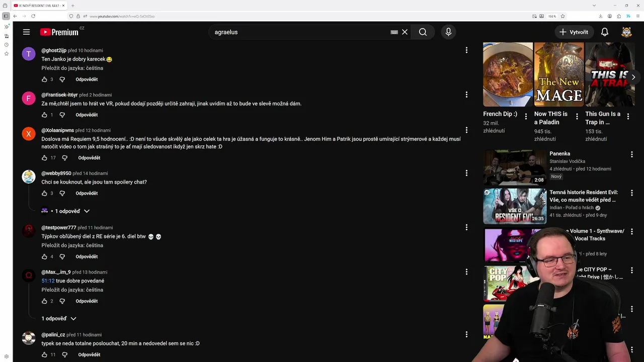Run search with magnifier button
644x362 pixels.
pyautogui.click(x=423, y=32)
